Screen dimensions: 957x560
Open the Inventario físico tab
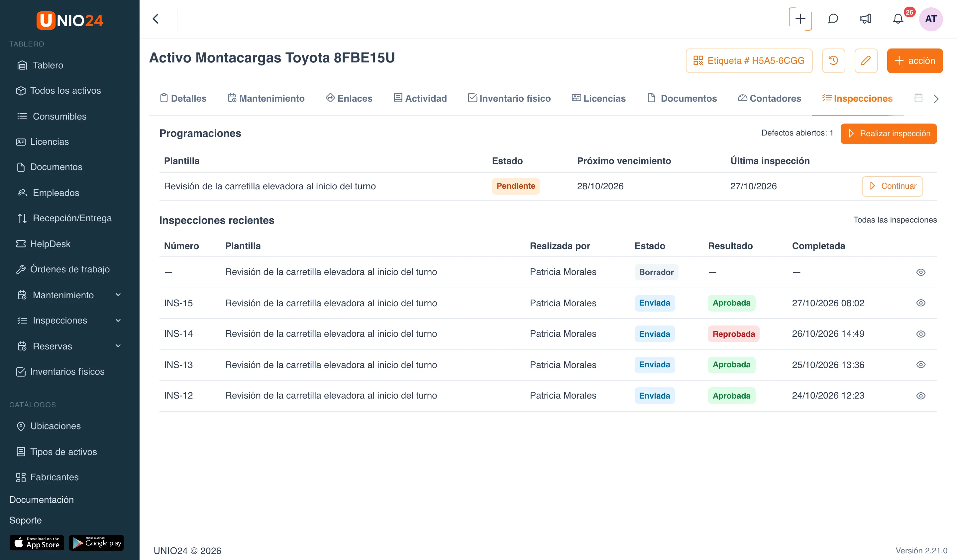point(509,98)
